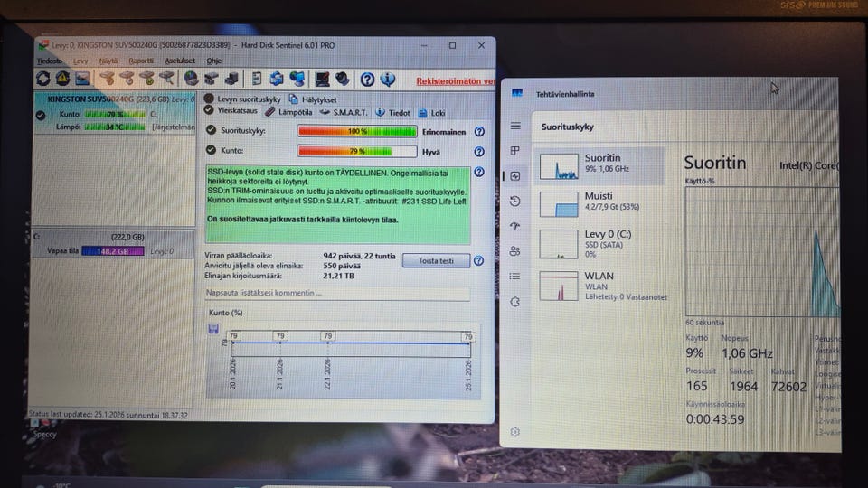The width and height of the screenshot is (868, 488).
Task: Click the dark monitor toolbar icon
Action: point(322,80)
